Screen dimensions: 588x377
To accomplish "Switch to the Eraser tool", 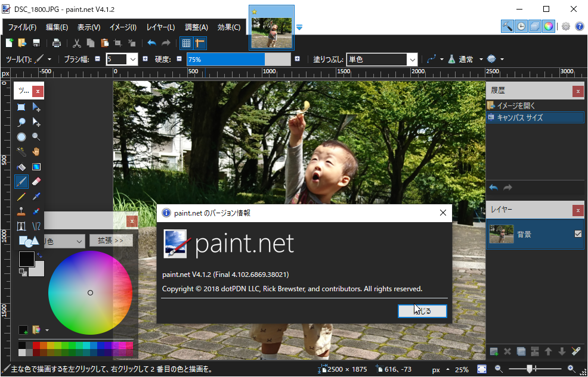I will tap(36, 181).
